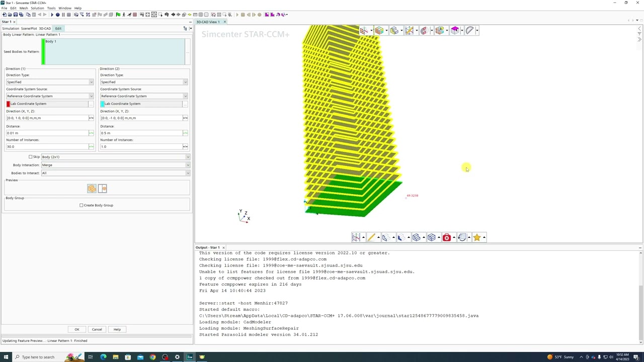Click the tree view toggle icon in Edit panel
Screen dimensions: 644x362
click(185, 29)
